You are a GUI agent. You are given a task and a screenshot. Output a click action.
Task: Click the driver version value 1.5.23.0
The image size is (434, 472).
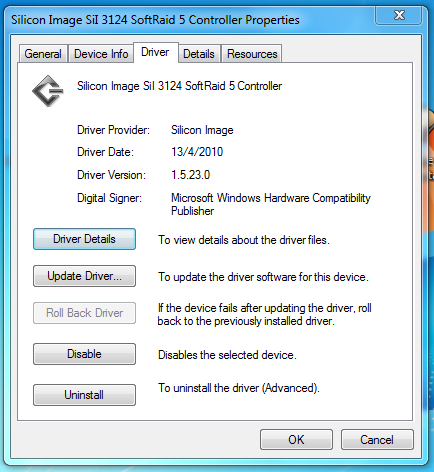191,175
